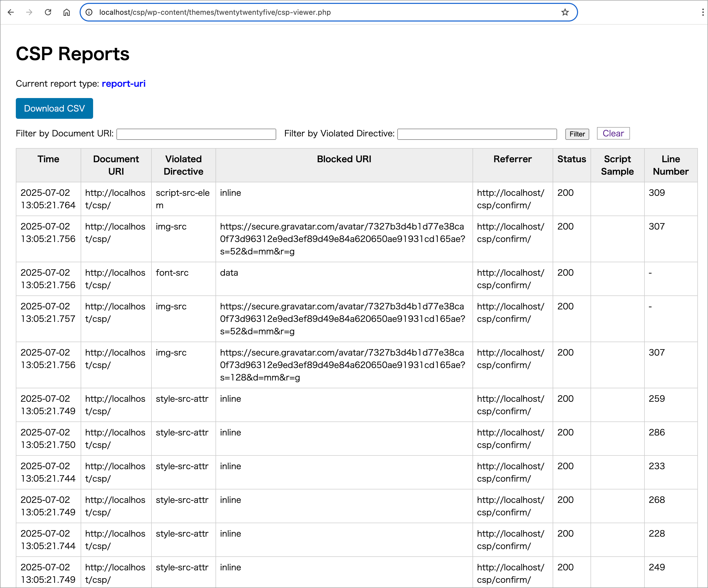
Task: Click the Violated Directive column header
Action: click(x=183, y=165)
